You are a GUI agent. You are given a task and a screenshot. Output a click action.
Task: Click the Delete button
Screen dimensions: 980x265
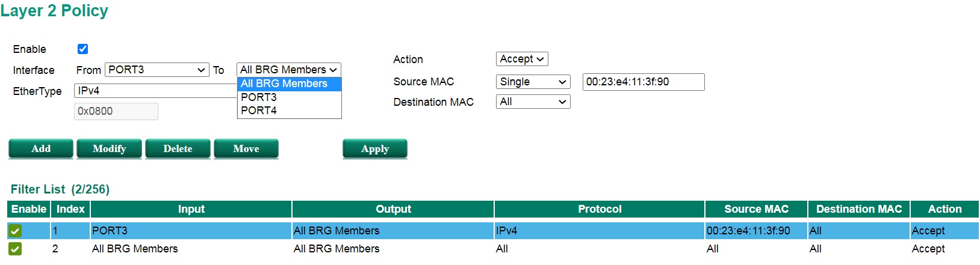click(x=178, y=148)
